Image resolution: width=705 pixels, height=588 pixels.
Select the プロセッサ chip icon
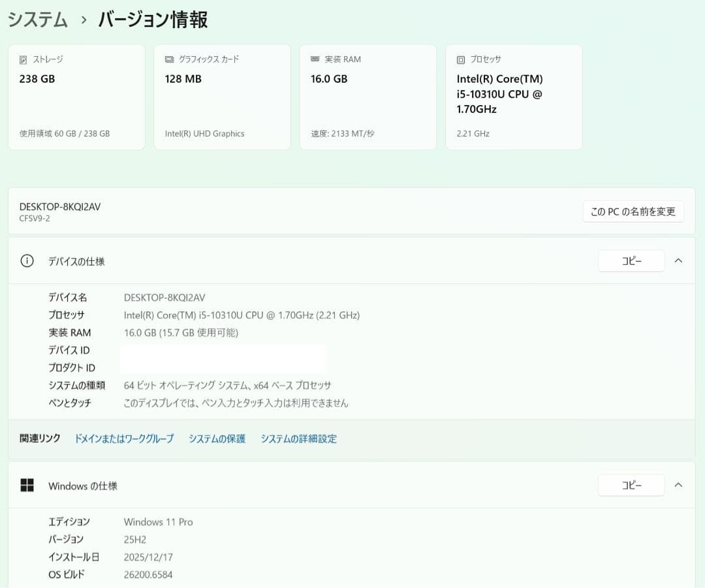coord(460,59)
